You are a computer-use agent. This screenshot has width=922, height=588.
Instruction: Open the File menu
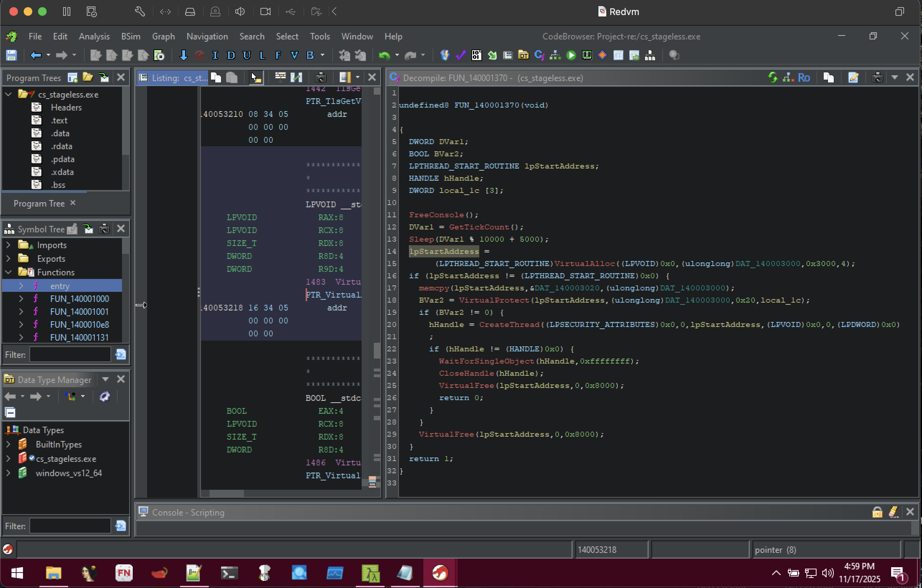35,36
